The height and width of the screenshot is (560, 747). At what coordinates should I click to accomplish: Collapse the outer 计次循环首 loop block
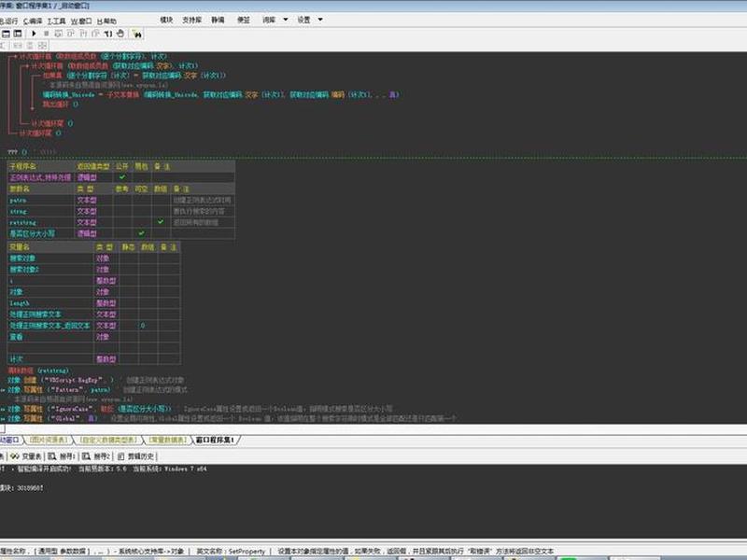pos(14,56)
